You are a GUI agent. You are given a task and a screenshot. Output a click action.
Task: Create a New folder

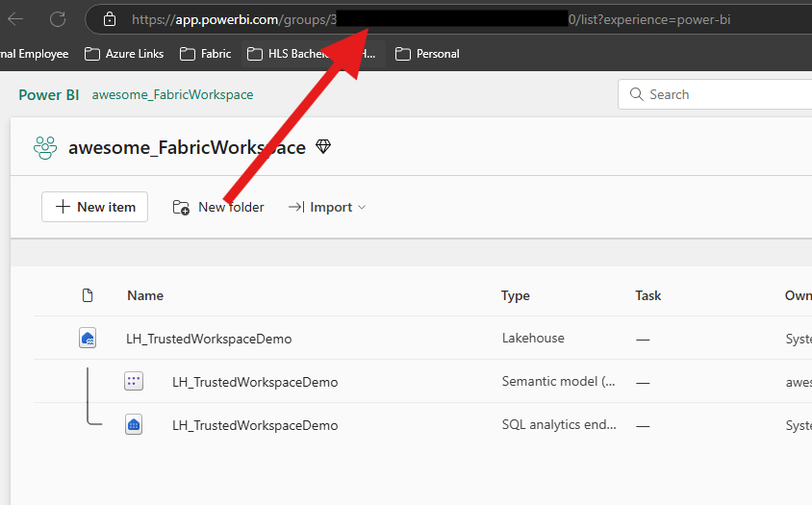coord(218,207)
